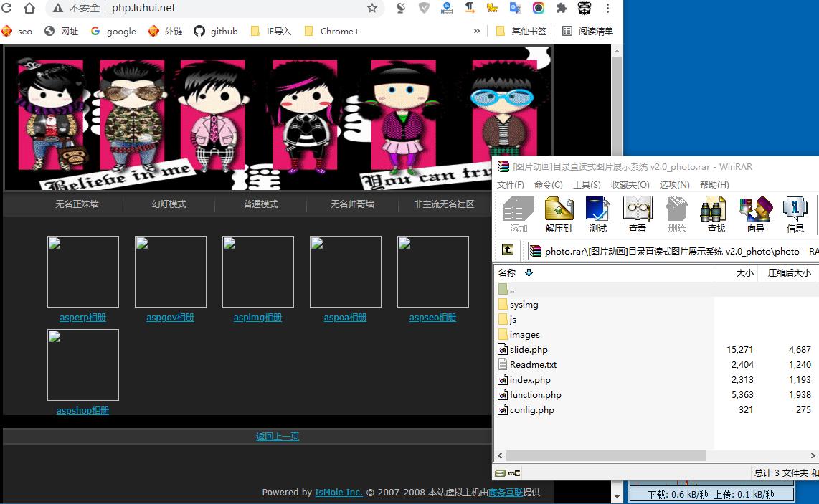Open the WinRAR Commands menu

pyautogui.click(x=548, y=184)
